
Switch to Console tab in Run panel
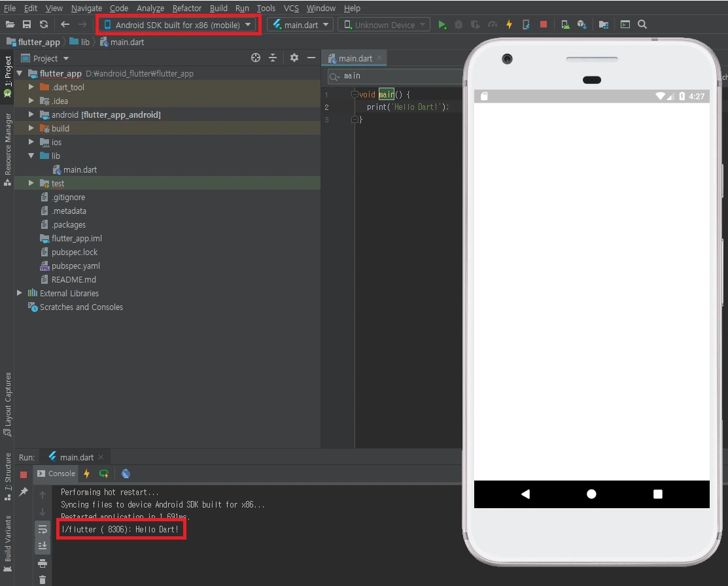tap(56, 474)
